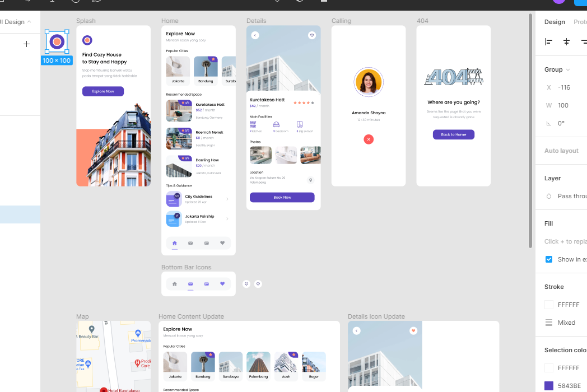587x392 pixels.
Task: Click the red end-call button in Calling
Action: (x=369, y=139)
